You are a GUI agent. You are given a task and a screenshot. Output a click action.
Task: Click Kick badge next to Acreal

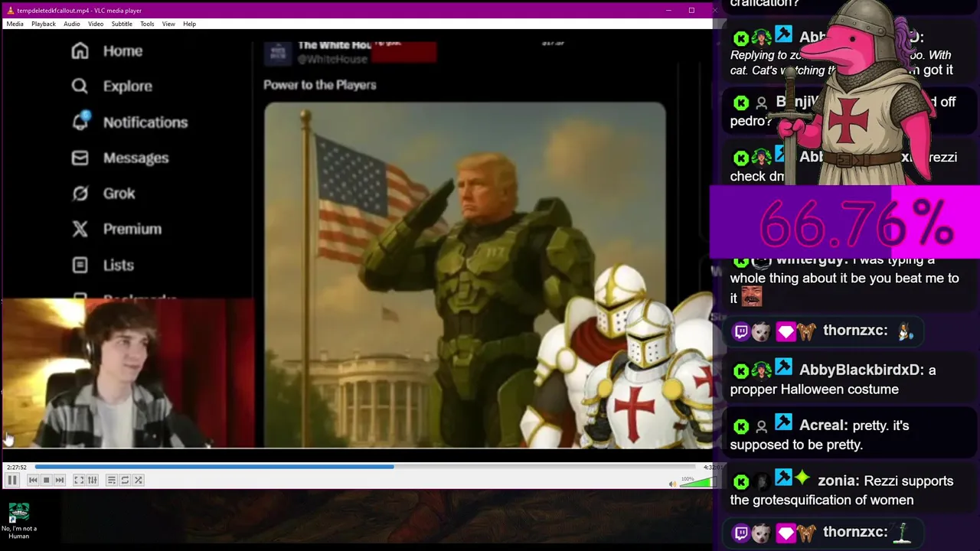pos(741,426)
